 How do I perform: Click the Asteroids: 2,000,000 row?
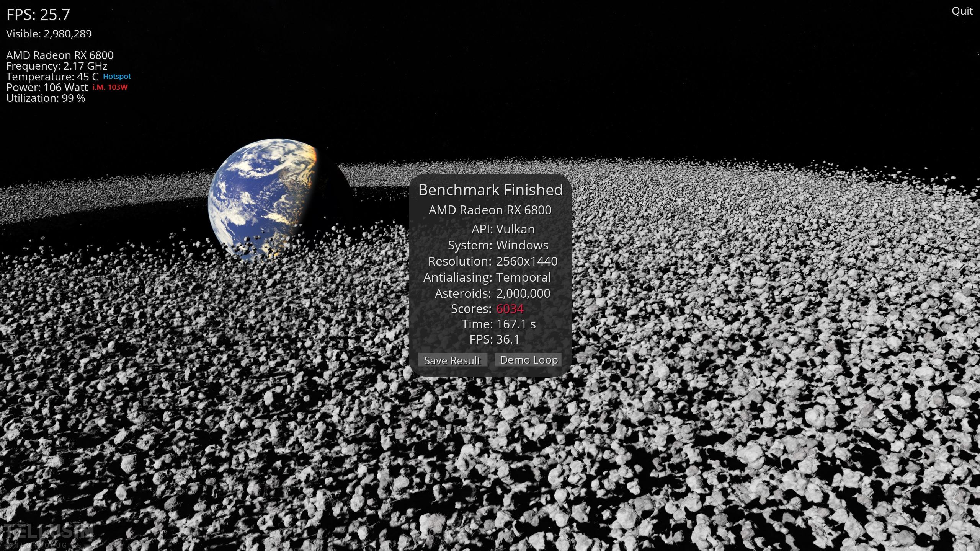pos(493,293)
